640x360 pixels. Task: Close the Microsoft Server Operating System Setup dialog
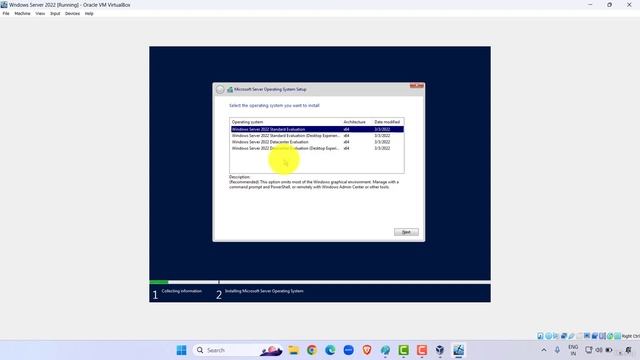click(417, 86)
